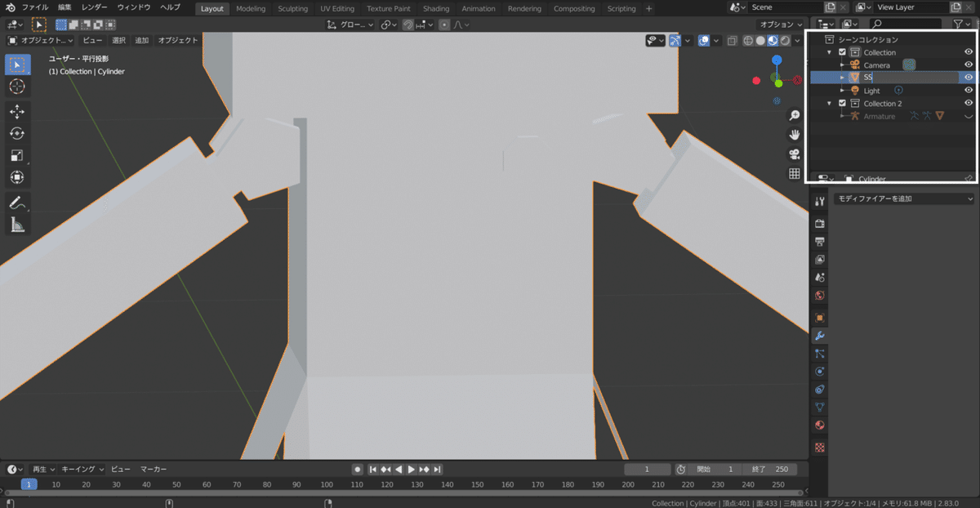Switch to the UV Editing workspace tab
The width and height of the screenshot is (980, 508).
click(x=337, y=9)
